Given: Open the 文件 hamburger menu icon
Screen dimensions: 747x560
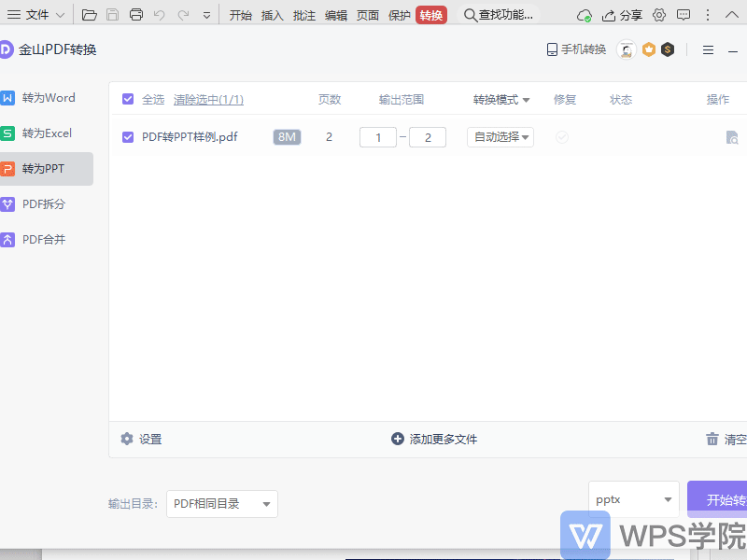Looking at the screenshot, I should pos(14,15).
